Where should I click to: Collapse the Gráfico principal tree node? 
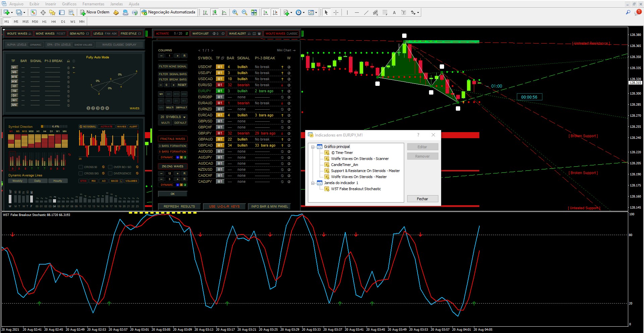313,147
